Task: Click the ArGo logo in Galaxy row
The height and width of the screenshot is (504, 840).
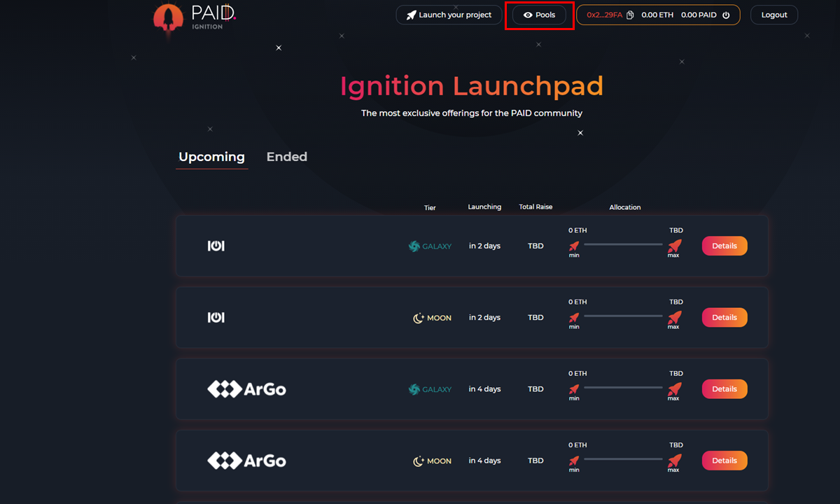Action: pyautogui.click(x=246, y=389)
